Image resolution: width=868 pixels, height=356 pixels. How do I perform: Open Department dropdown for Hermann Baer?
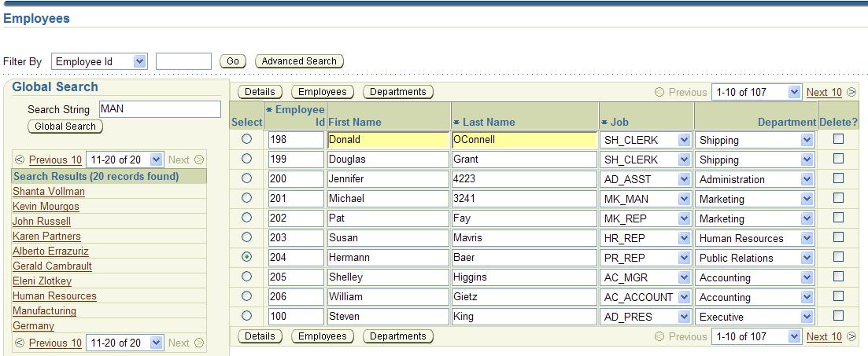(x=806, y=258)
